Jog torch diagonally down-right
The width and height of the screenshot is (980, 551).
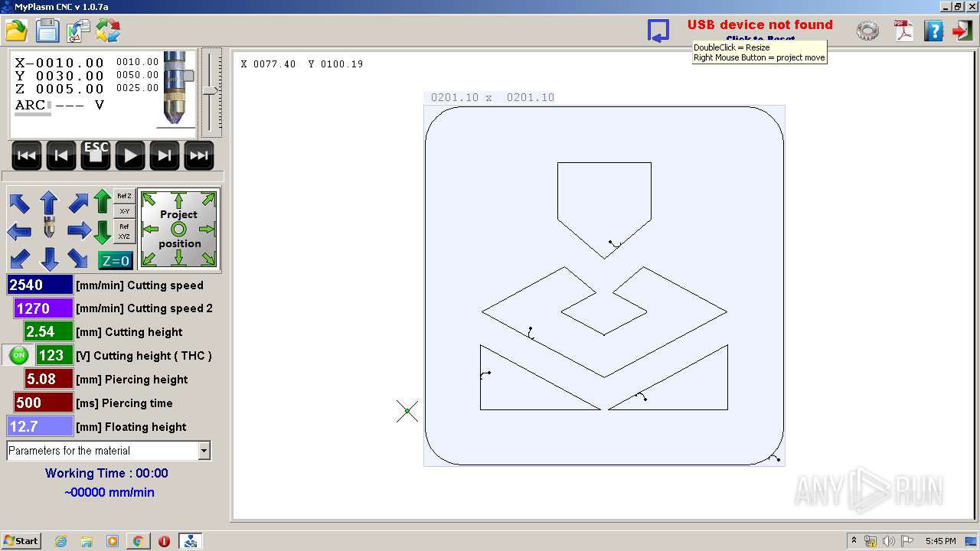point(78,258)
